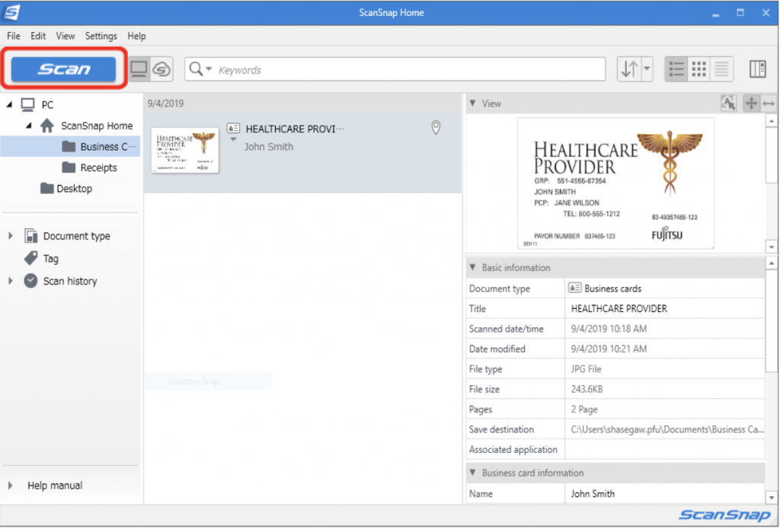Click the 9/4/2019 10:18 AM scanned value
This screenshot has height=532, width=780.
click(x=609, y=329)
